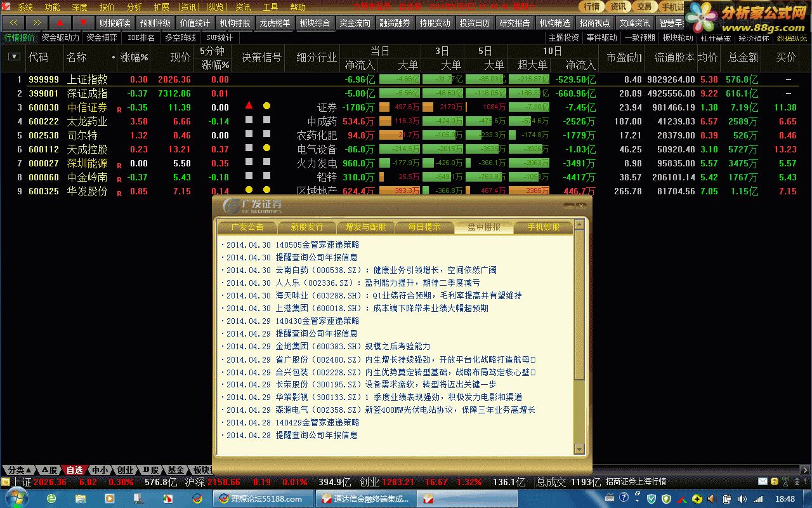Click the 预测评级 toolbar button
The height and width of the screenshot is (508, 812).
click(x=155, y=23)
